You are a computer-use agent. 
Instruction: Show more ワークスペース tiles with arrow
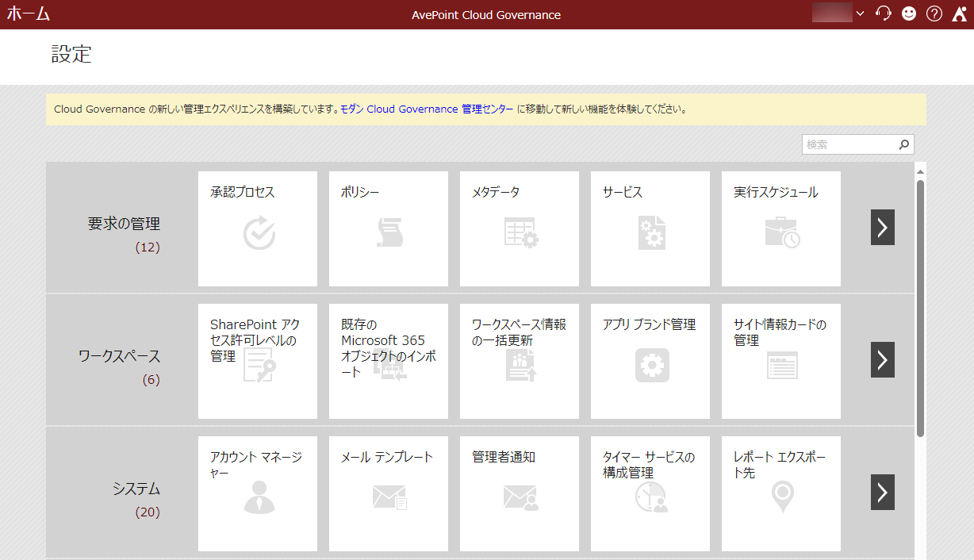click(x=883, y=360)
